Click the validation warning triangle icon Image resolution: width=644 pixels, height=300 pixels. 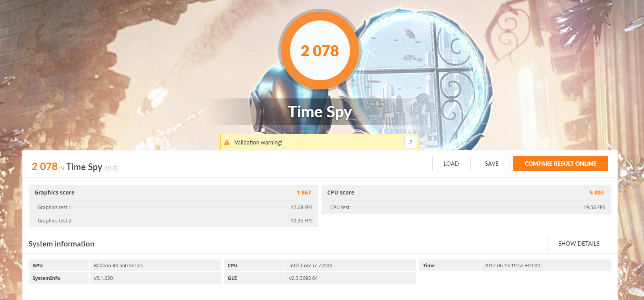point(227,143)
